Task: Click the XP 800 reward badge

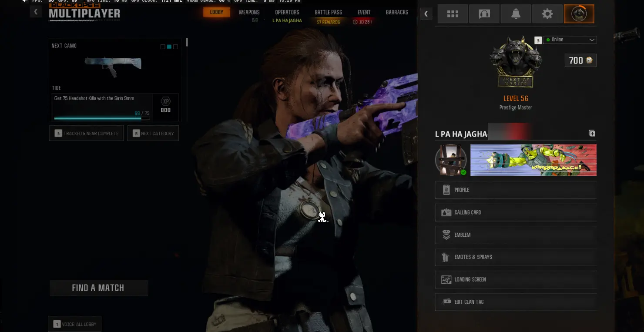Action: click(x=165, y=105)
